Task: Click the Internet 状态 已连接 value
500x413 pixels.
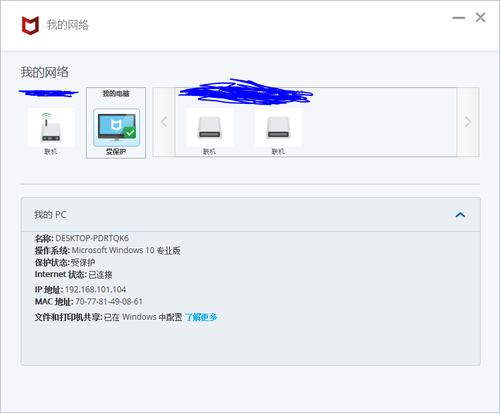Action: tap(100, 274)
